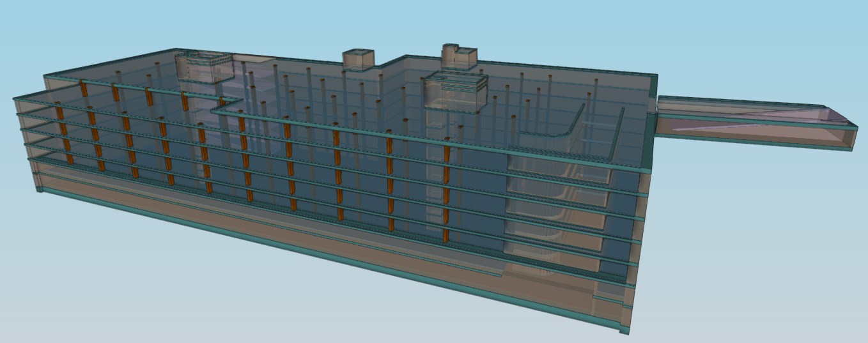Select the rightmost orange column on front facade

click(446, 190)
